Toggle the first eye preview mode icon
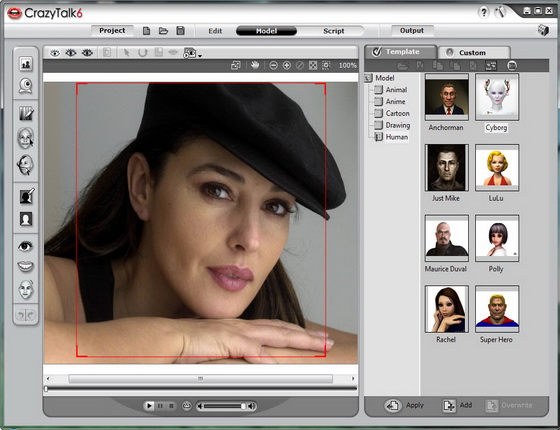The image size is (560, 430). (55, 53)
